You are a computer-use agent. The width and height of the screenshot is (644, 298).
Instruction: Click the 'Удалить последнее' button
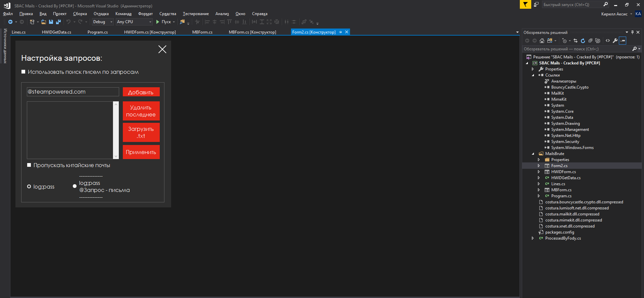pyautogui.click(x=141, y=111)
